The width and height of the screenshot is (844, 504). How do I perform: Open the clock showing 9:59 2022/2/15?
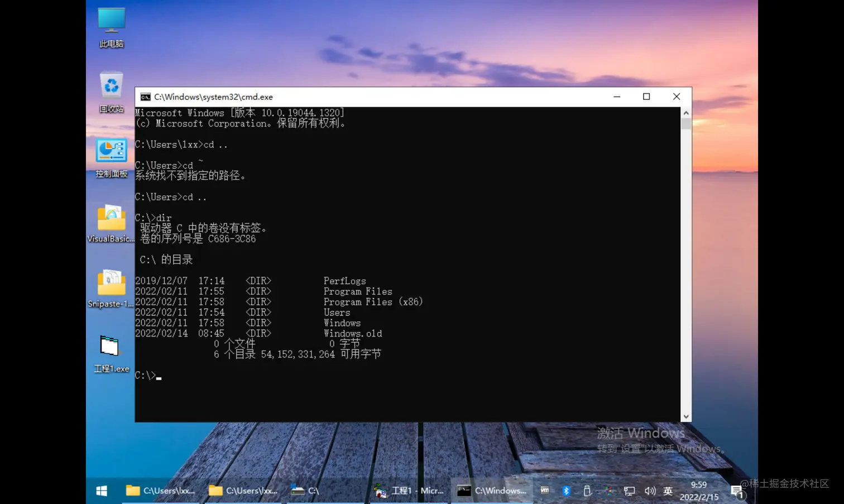(x=699, y=491)
